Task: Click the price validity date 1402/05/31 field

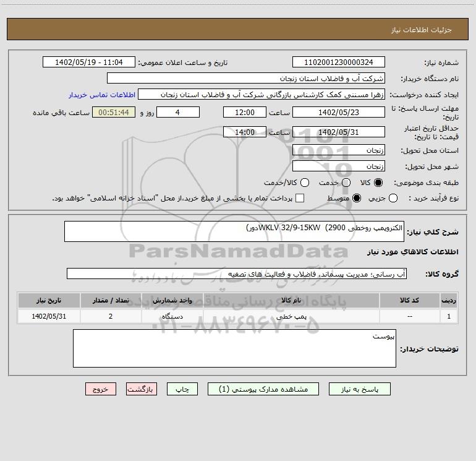Action: click(x=339, y=132)
